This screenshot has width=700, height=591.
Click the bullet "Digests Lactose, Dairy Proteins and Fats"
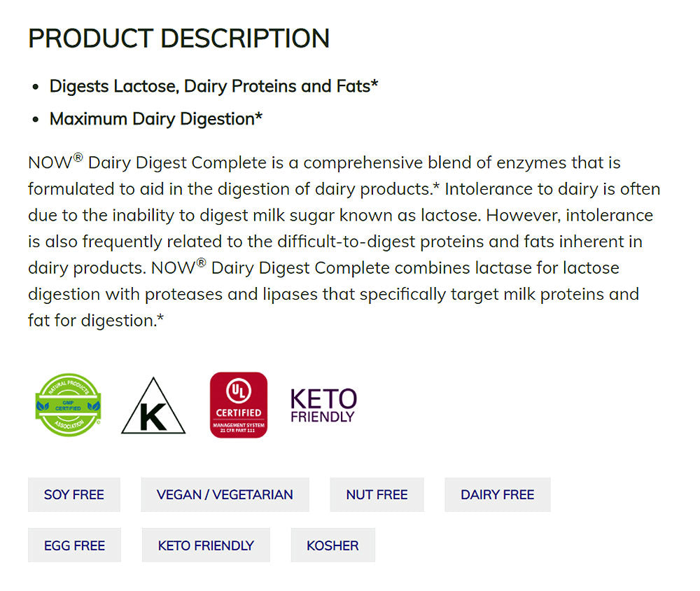[213, 86]
